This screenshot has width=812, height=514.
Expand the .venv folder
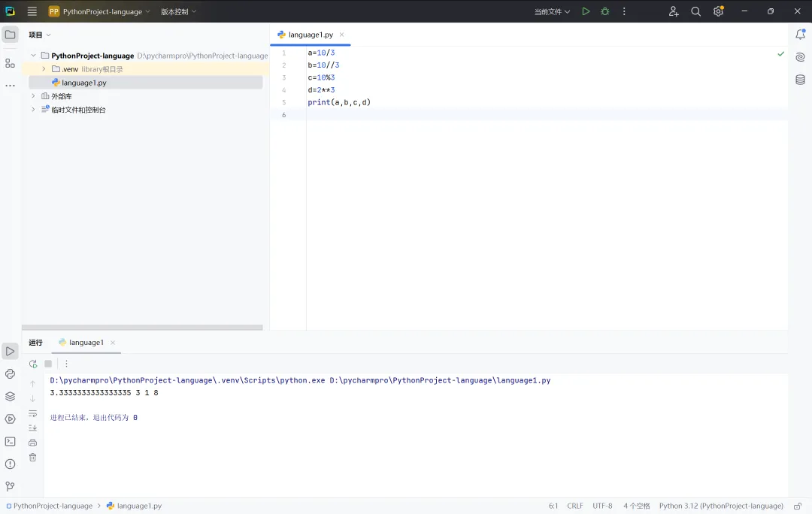pos(44,69)
